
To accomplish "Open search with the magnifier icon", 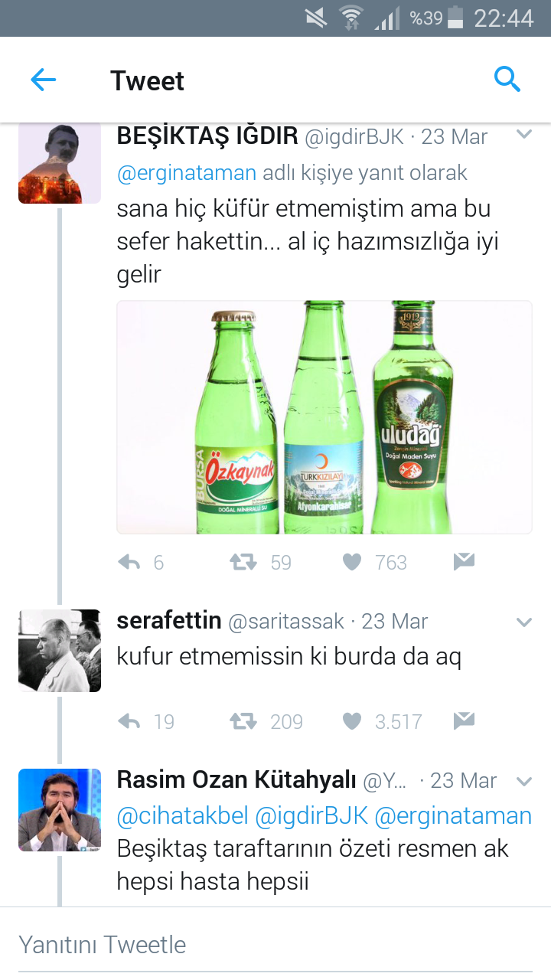I will [x=507, y=79].
